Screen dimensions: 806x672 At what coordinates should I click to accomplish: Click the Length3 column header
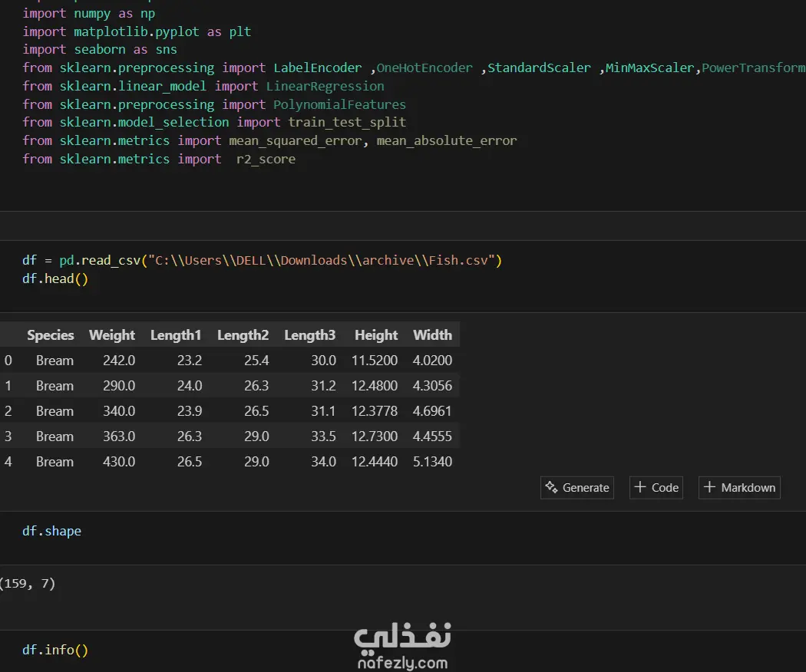(x=310, y=335)
